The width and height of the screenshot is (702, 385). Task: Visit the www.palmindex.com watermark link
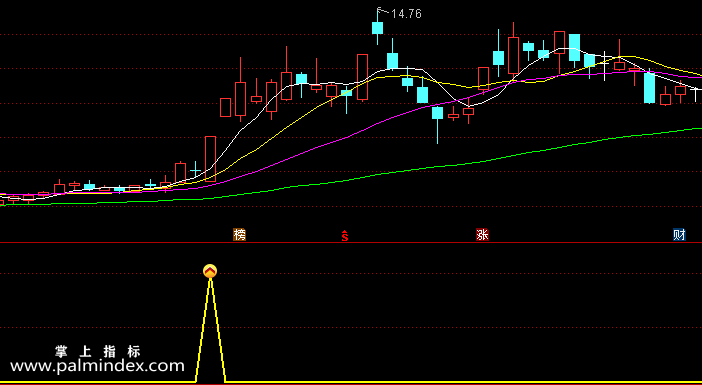click(97, 366)
